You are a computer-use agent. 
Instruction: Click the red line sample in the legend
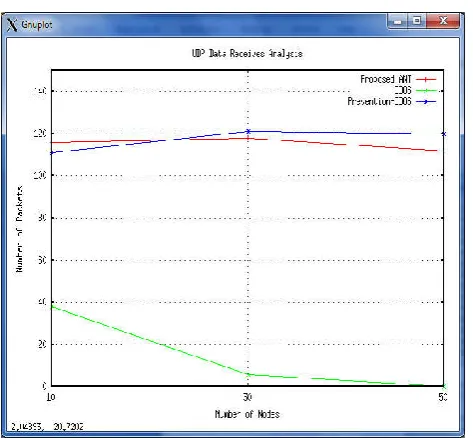tap(426, 80)
